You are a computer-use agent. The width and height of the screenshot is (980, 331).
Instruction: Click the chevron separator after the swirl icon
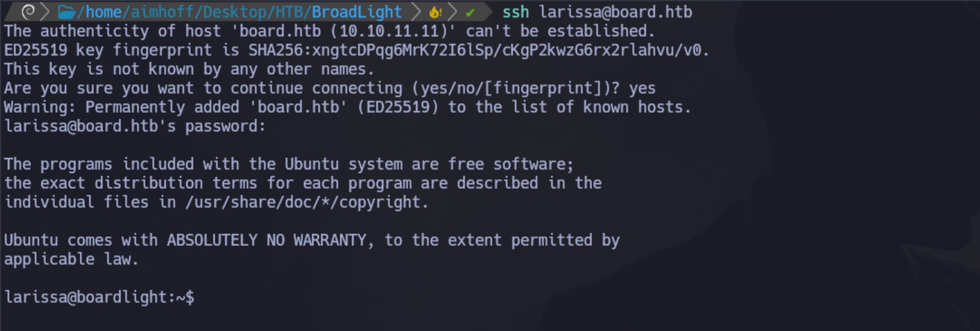tap(45, 11)
